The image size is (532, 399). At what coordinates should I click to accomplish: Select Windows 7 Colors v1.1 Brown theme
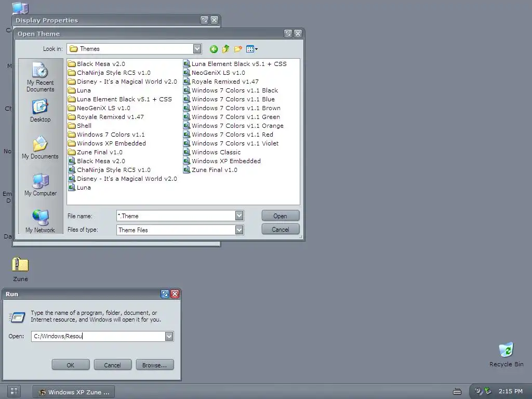(x=232, y=108)
